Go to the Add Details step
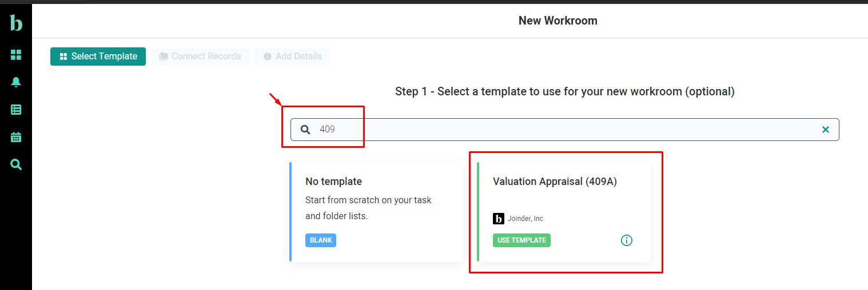 tap(292, 57)
